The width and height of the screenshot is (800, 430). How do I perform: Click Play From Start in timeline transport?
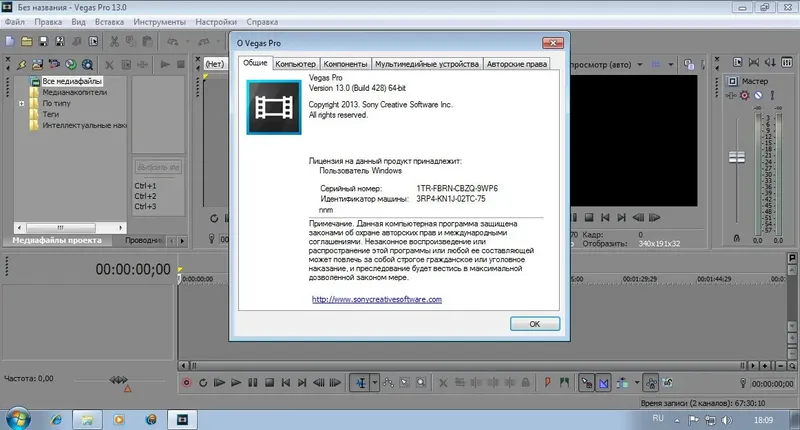[219, 383]
